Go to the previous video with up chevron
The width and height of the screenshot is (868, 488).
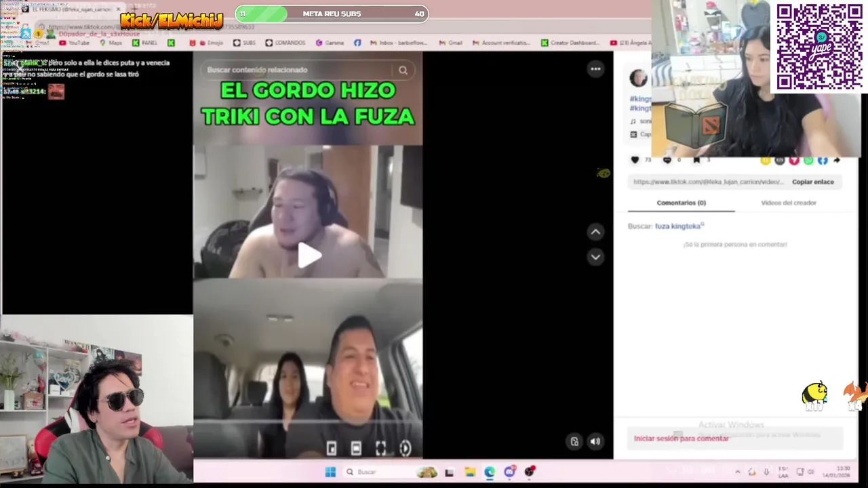[595, 232]
